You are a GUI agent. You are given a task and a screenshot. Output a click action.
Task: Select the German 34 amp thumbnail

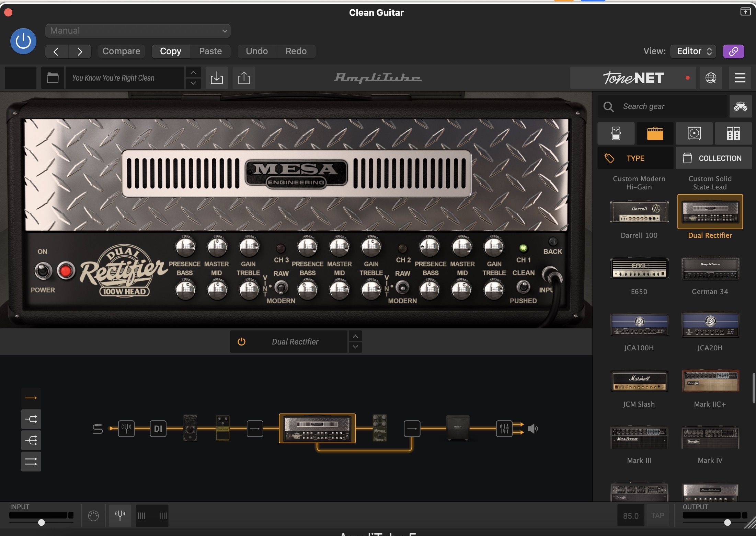(x=710, y=268)
